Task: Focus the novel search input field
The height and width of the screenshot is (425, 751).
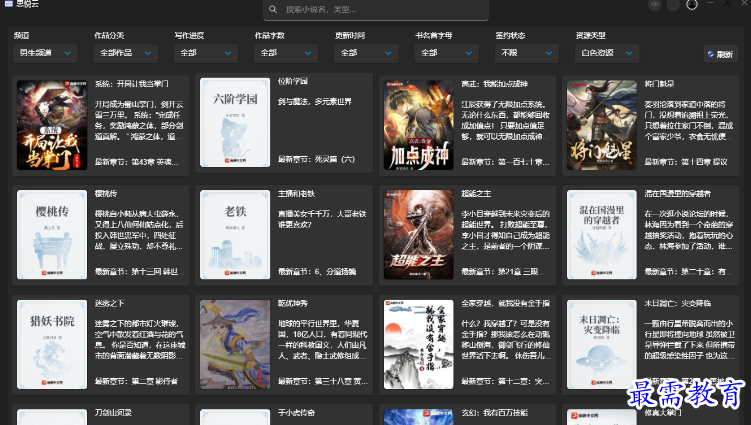Action: (x=376, y=10)
